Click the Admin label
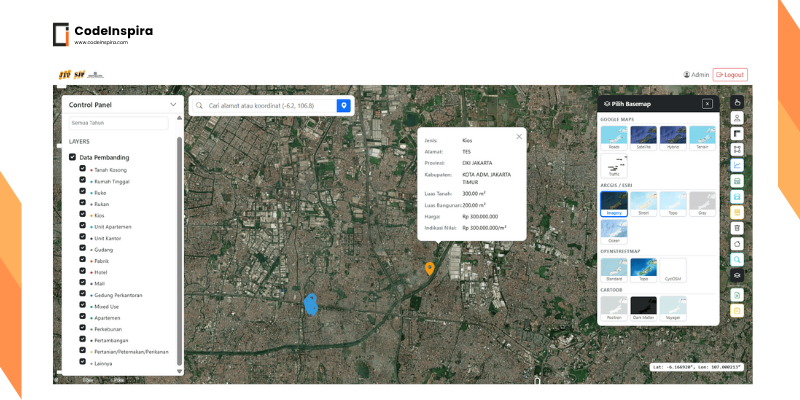This screenshot has height=400, width=800. tap(700, 74)
